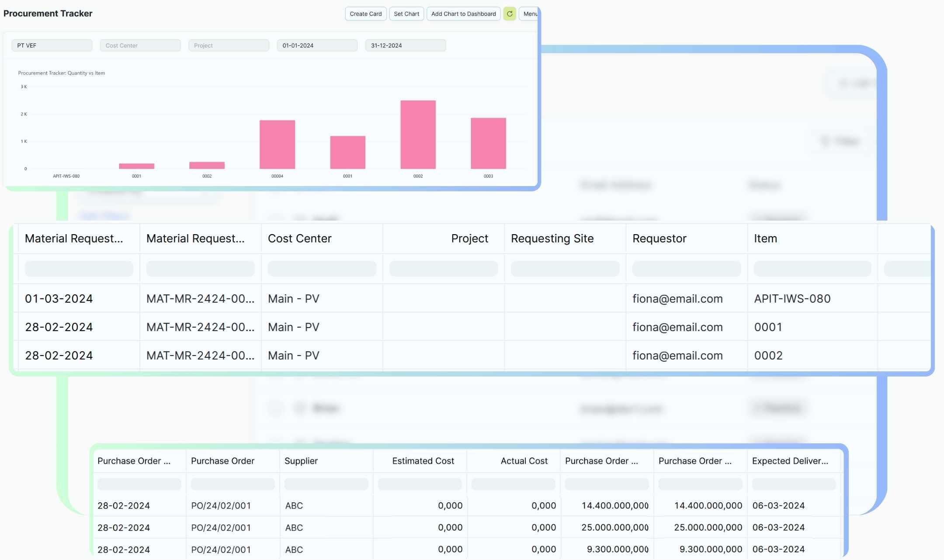Screen dimensions: 944x560
Task: Click the Project filter field
Action: [x=229, y=45]
